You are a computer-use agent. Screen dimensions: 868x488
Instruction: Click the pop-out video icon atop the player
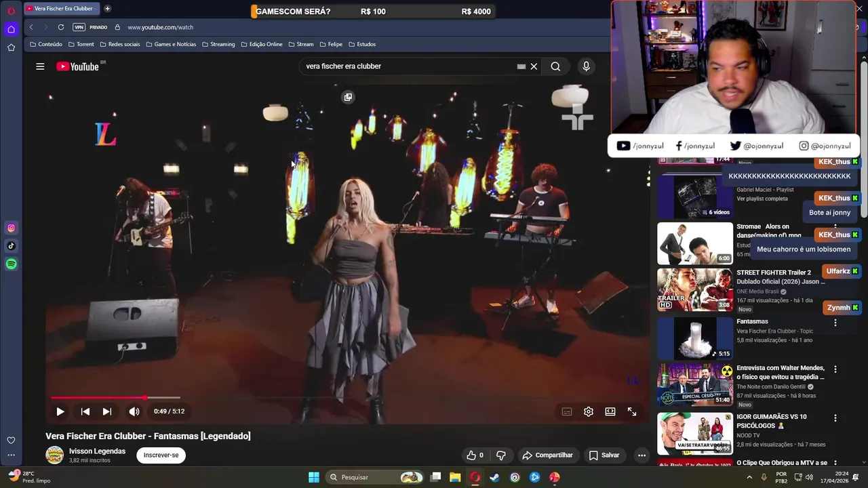tap(348, 97)
